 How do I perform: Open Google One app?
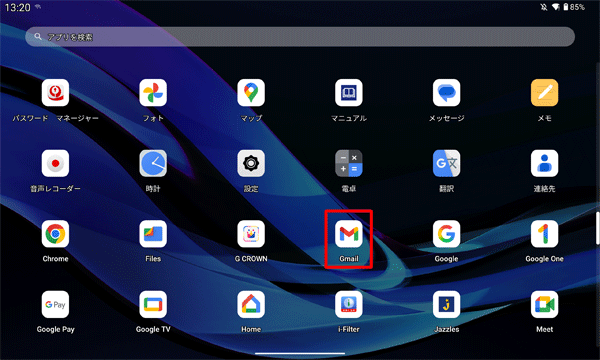tap(545, 234)
